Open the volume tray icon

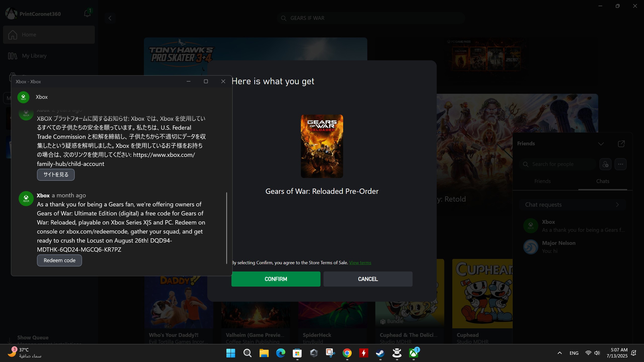tap(597, 353)
